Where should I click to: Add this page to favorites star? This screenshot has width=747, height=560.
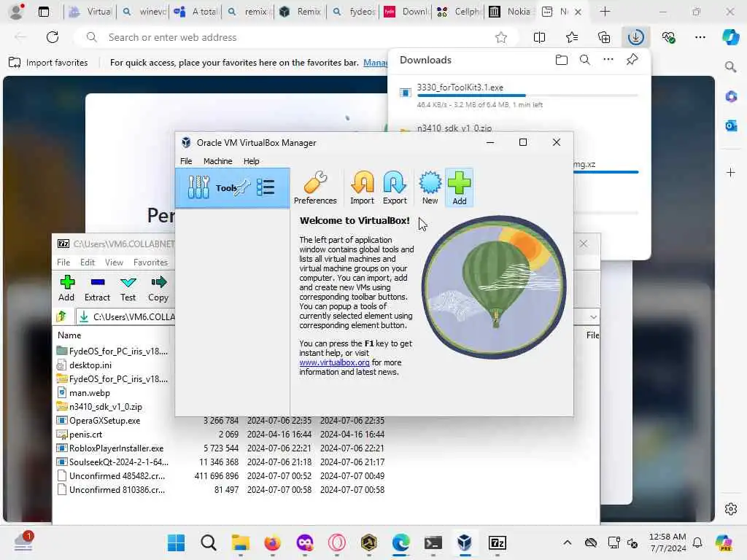[500, 37]
